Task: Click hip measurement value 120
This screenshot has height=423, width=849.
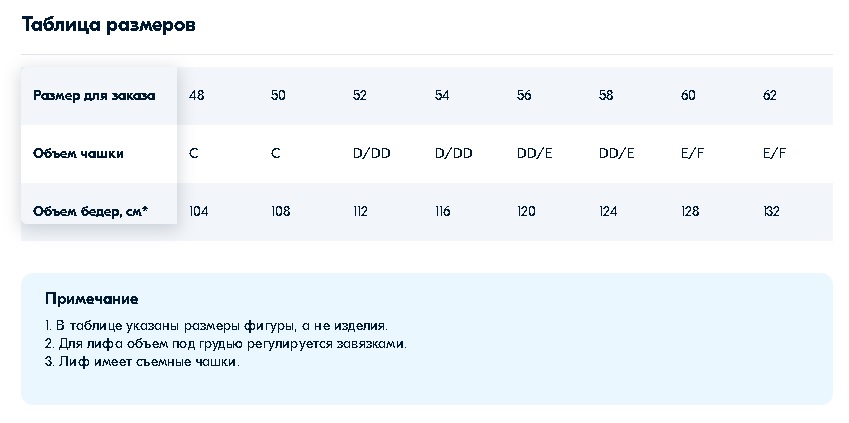Action: (526, 211)
